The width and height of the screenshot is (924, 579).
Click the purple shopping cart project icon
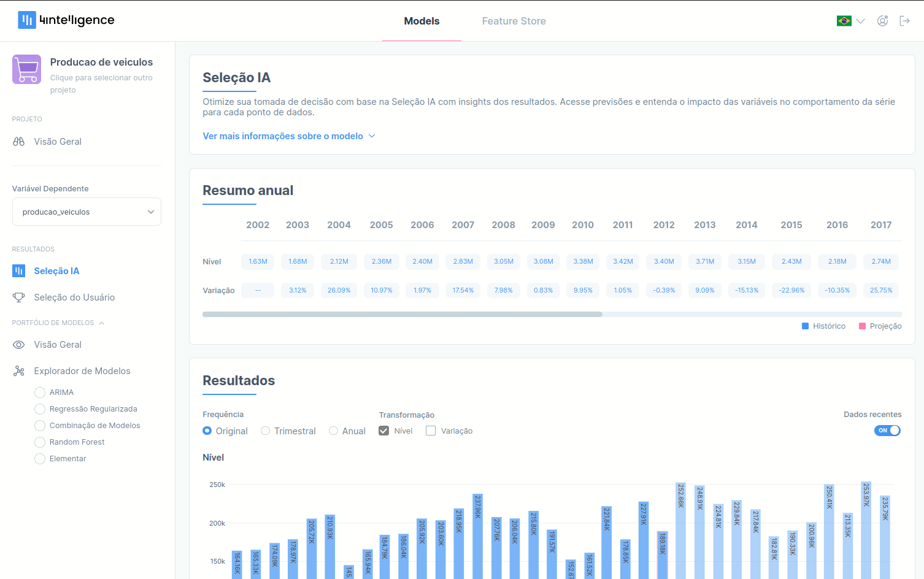(26, 69)
